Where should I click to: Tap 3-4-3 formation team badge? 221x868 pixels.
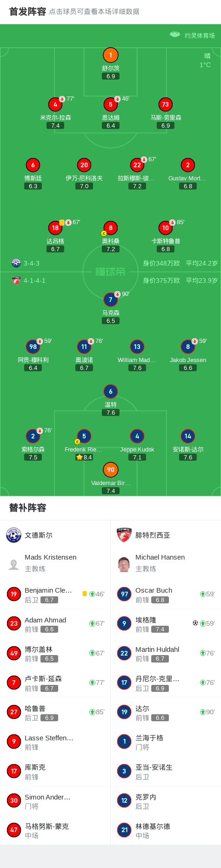(x=16, y=263)
